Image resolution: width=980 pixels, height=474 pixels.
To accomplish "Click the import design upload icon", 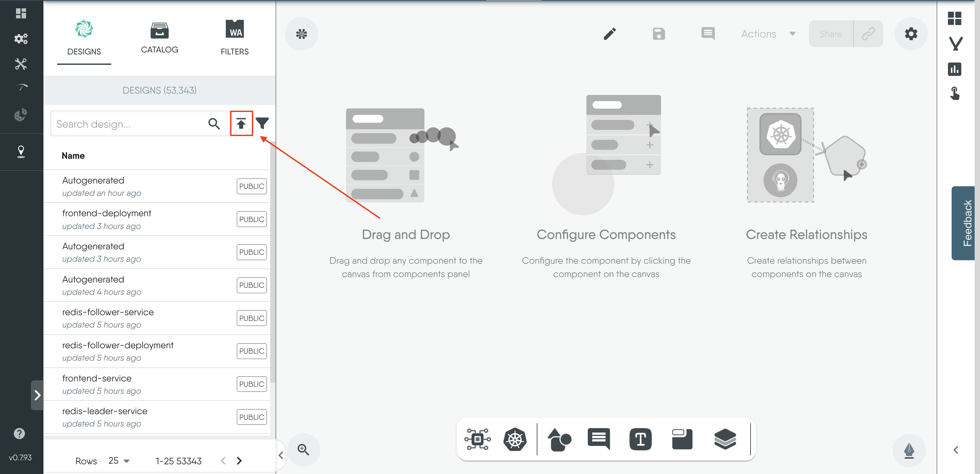I will (241, 123).
